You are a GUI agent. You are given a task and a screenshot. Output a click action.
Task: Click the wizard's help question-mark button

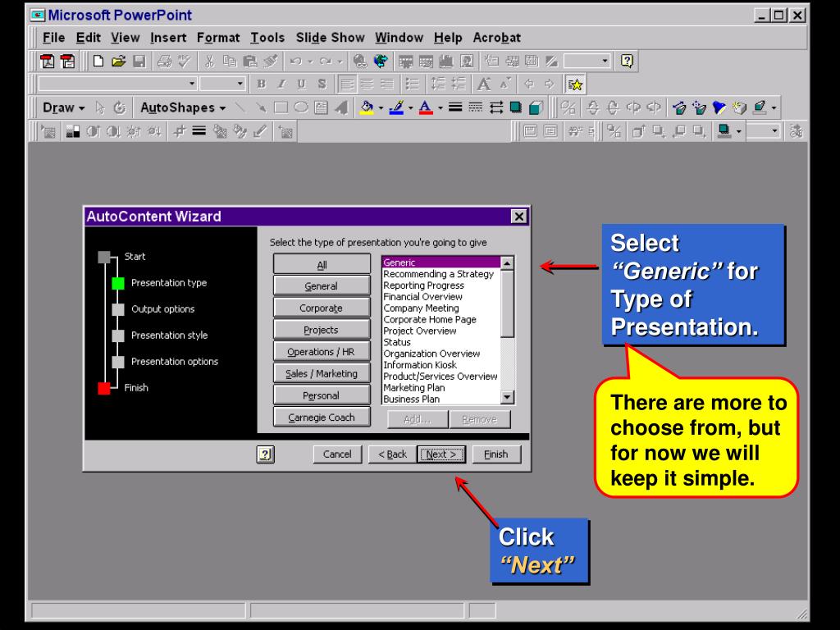coord(265,454)
